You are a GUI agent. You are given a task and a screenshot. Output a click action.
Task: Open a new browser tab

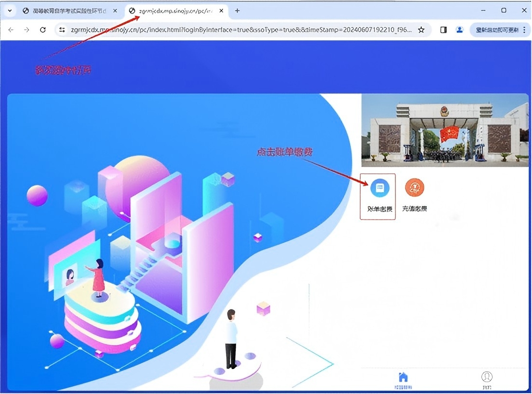[x=237, y=11]
